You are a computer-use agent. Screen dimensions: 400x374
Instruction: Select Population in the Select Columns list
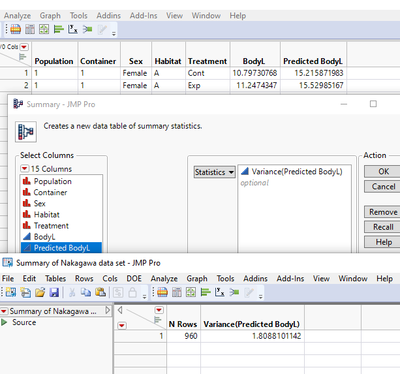pos(62,181)
